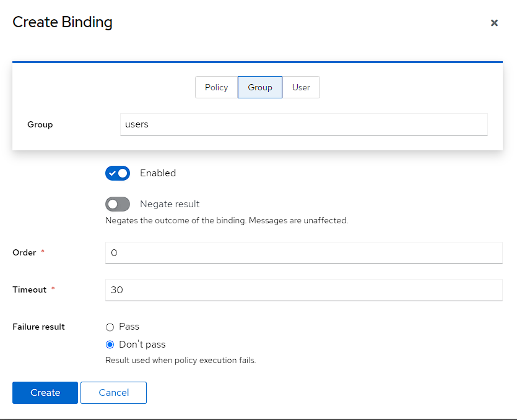
Task: Switch to the Policy binding type
Action: pyautogui.click(x=216, y=87)
